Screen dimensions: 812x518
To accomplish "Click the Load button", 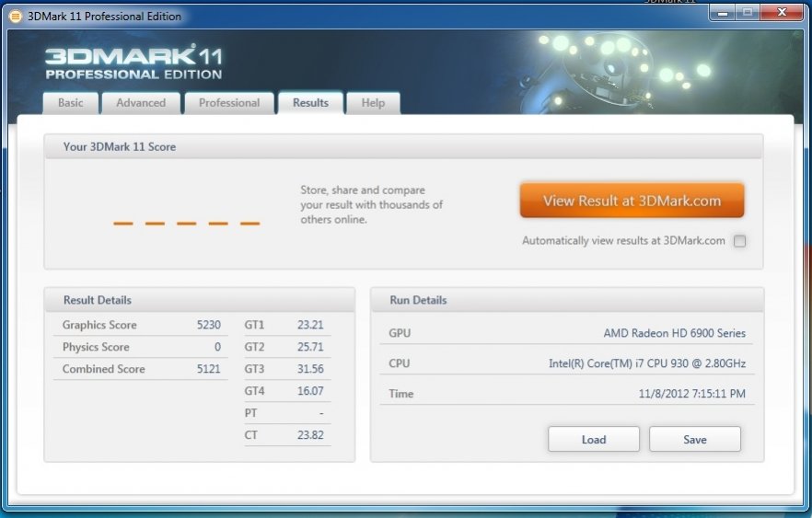I will coord(594,440).
